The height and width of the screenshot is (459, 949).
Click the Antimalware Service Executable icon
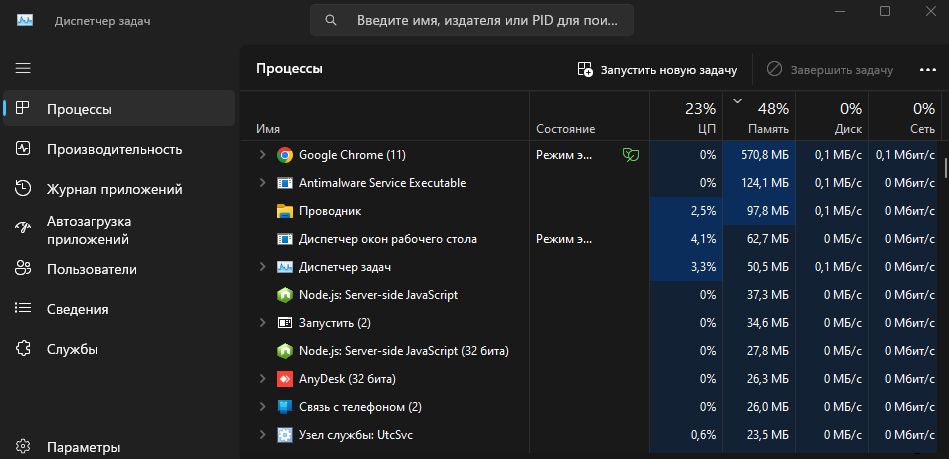click(284, 183)
